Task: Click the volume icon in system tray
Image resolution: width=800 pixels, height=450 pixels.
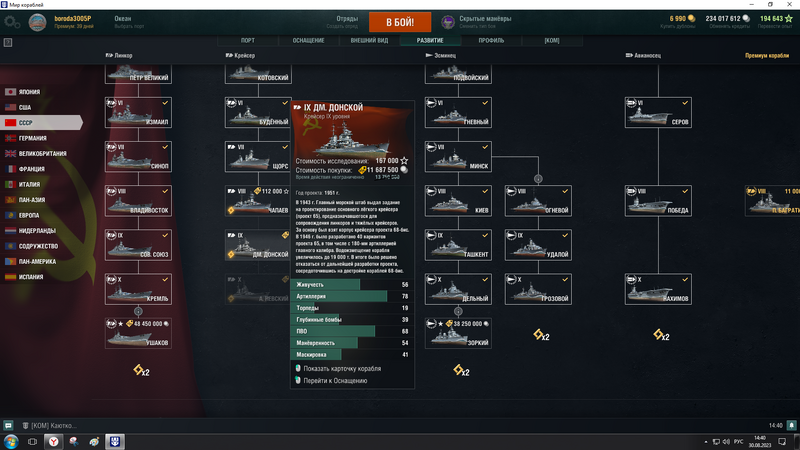Action: coord(726,442)
